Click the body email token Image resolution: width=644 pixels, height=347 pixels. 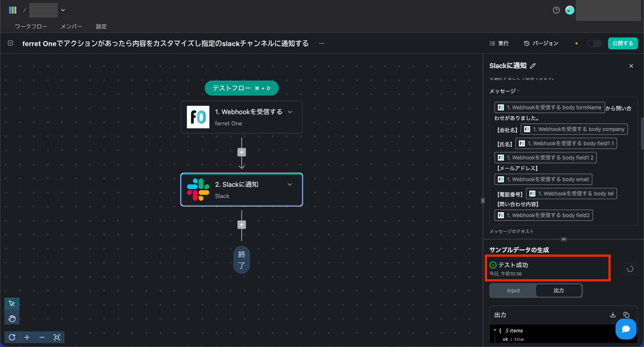[543, 179]
